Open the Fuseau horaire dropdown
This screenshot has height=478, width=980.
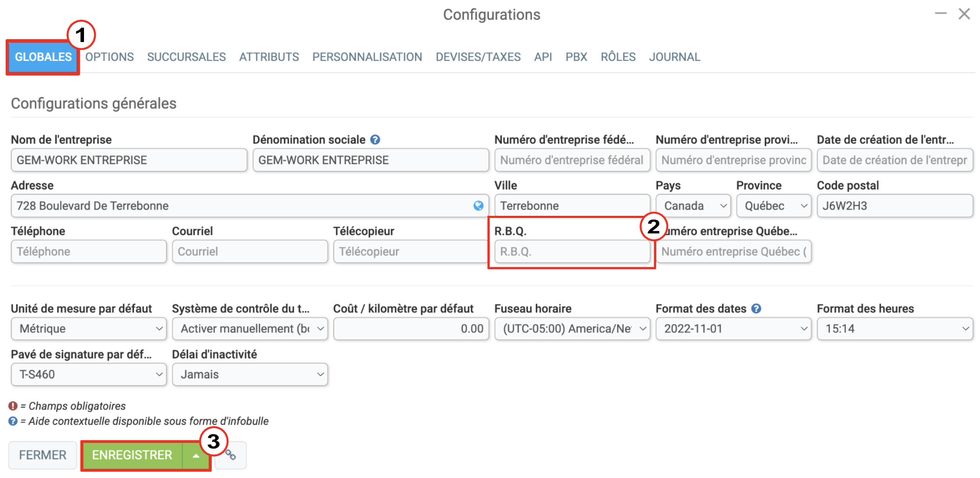pyautogui.click(x=572, y=329)
